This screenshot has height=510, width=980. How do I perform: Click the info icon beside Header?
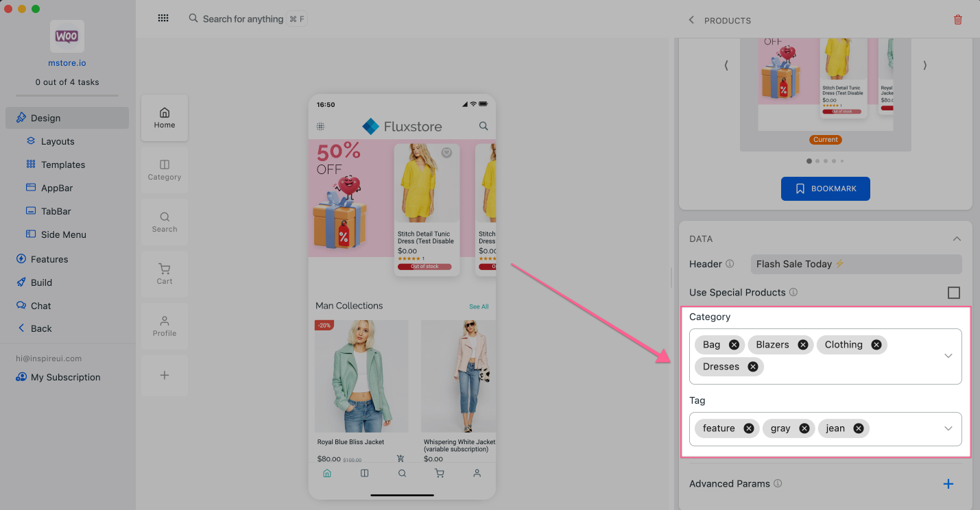click(730, 264)
